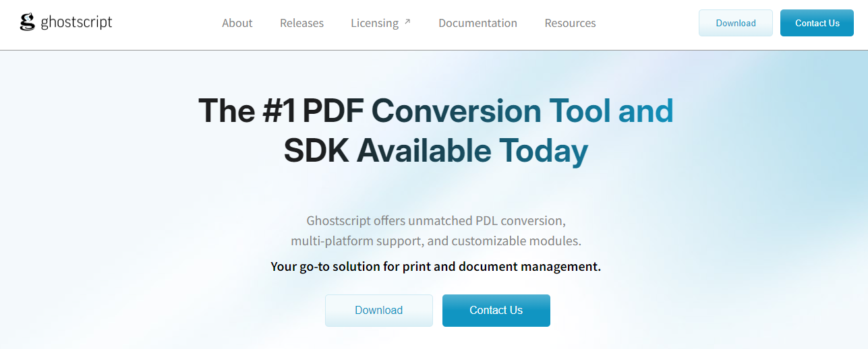Open the Resources navigation item

pyautogui.click(x=570, y=23)
